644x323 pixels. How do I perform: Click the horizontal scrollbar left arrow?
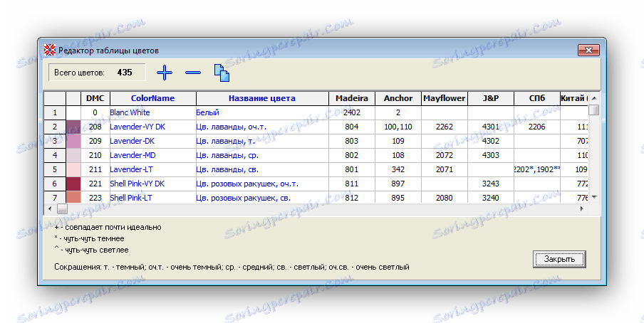pos(50,208)
